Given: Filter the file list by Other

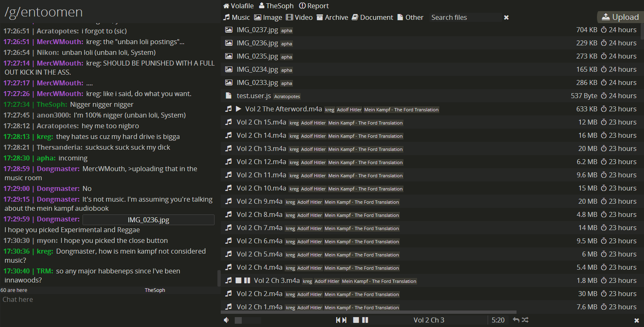Looking at the screenshot, I should [410, 17].
